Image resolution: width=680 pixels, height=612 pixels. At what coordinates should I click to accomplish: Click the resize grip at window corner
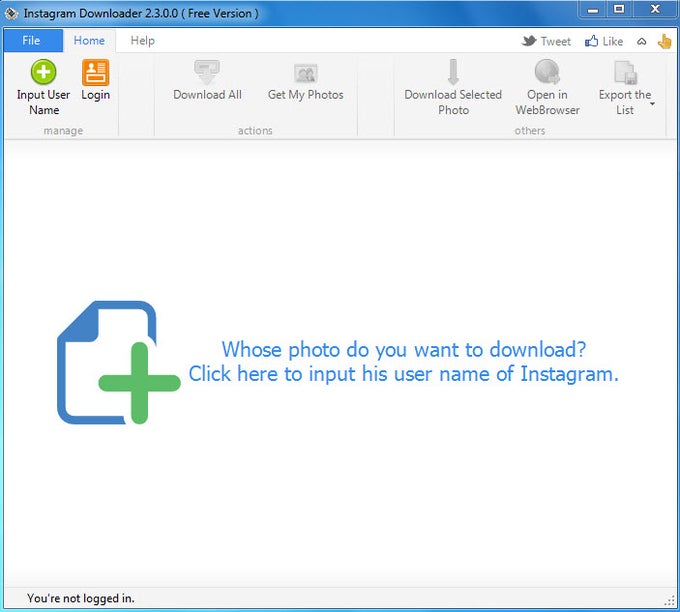[x=670, y=601]
